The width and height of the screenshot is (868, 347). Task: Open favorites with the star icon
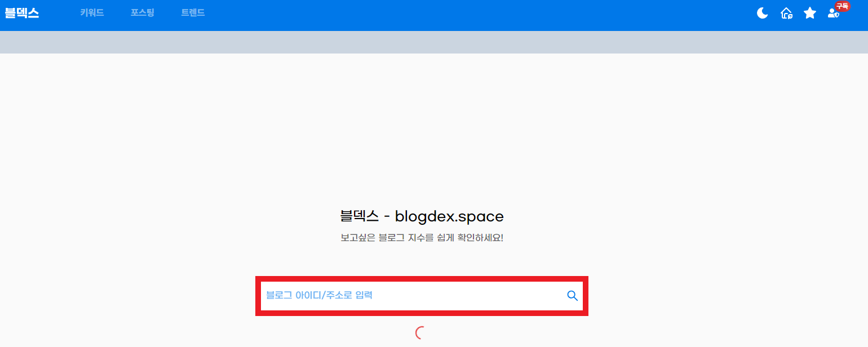tap(810, 13)
